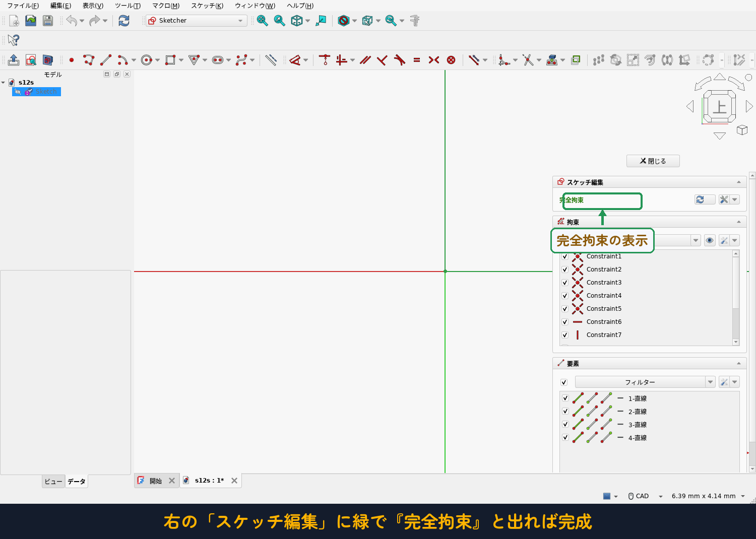Toggle the 要素 filter checkbox

[x=564, y=382]
